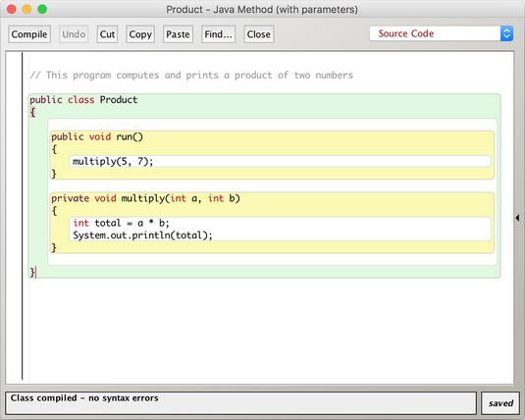Click the 'Class compiled - no syntax errors' status bar
525x420 pixels.
tap(240, 403)
